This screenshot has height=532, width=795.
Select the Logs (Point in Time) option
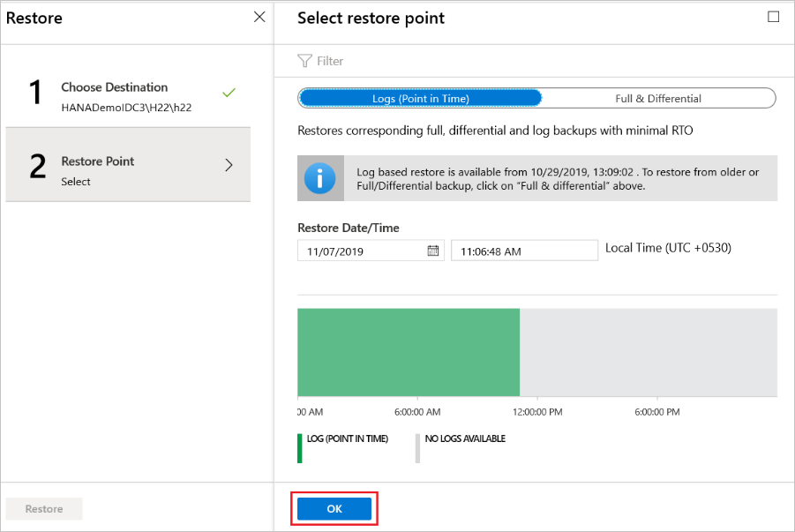tap(420, 97)
